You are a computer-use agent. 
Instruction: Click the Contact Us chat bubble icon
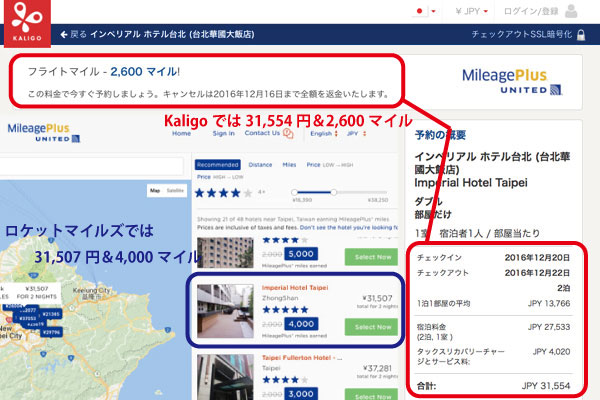288,133
